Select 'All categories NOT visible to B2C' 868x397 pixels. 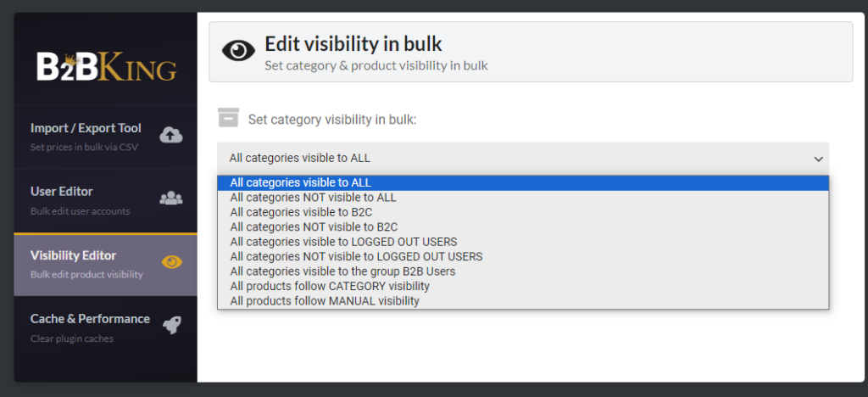tap(314, 227)
